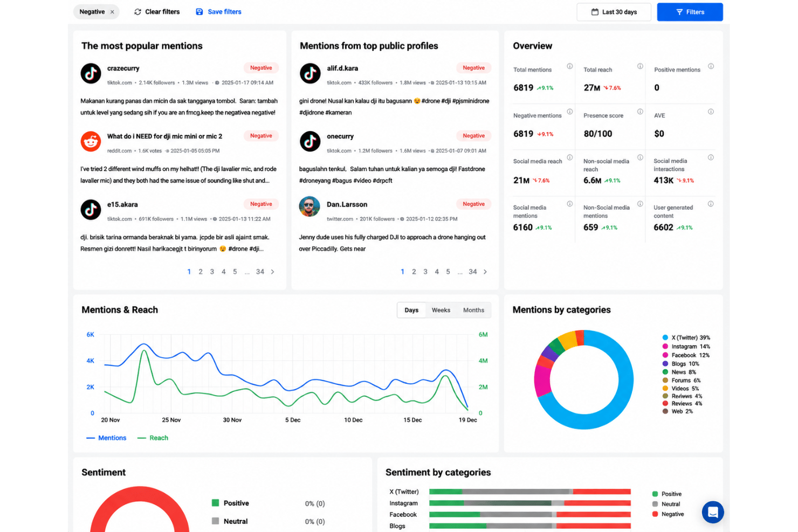Next page arrow in popular mentions
Screen dimensions: 798x532
tap(272, 272)
